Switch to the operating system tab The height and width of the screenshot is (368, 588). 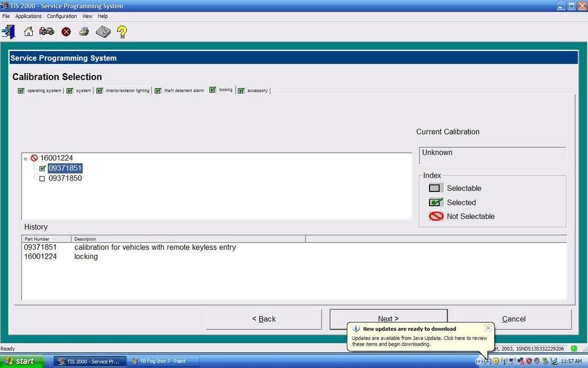(x=40, y=90)
